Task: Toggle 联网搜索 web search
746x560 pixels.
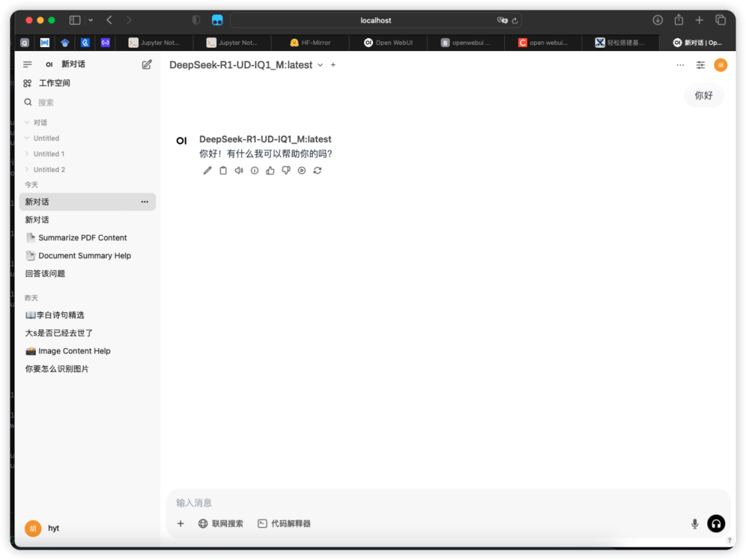Action: click(x=220, y=524)
